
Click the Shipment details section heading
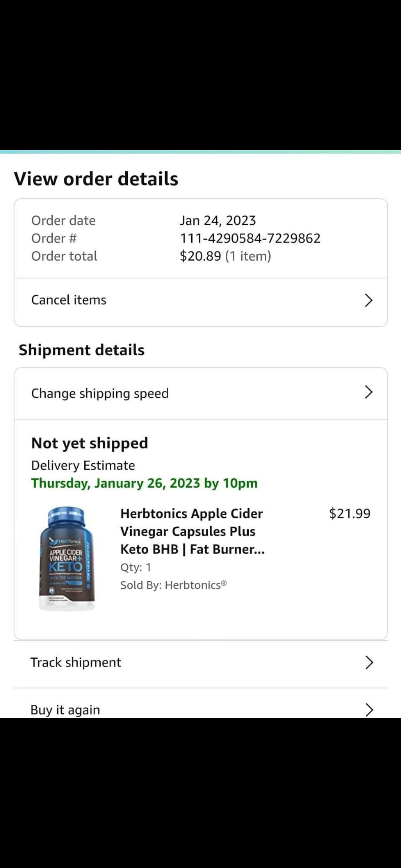[x=82, y=350]
